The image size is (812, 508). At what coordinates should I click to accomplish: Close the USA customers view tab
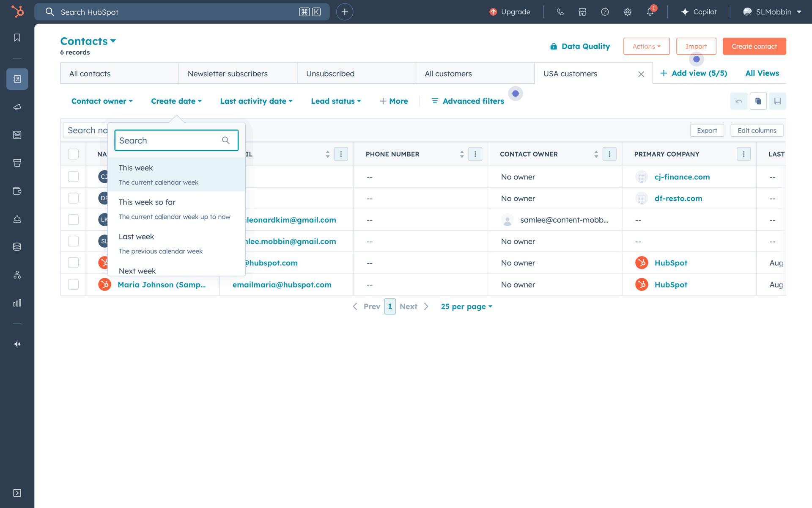point(641,74)
